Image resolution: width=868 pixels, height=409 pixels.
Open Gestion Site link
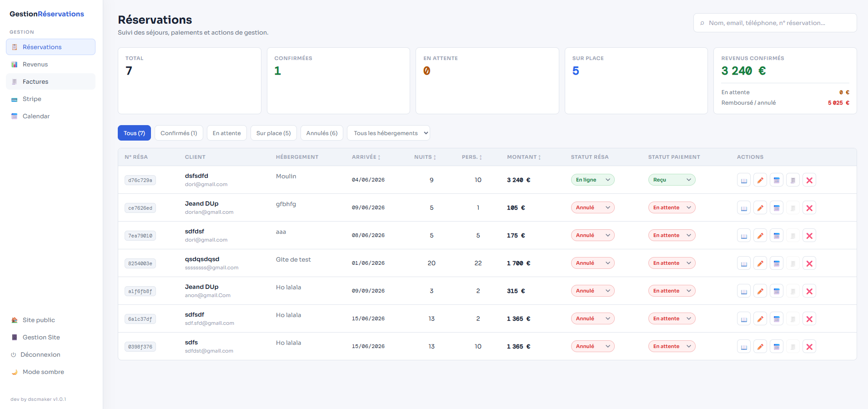point(50,337)
